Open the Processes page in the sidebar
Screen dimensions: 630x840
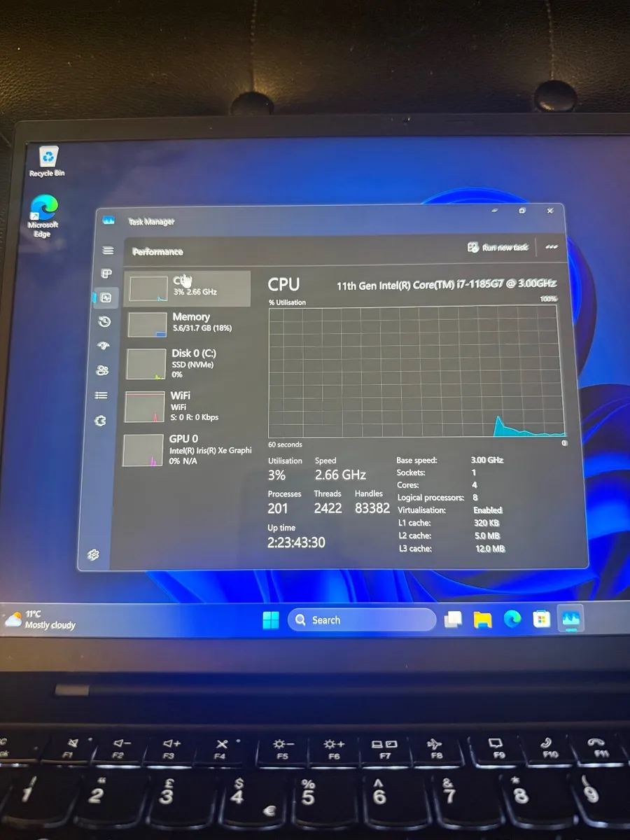pos(107,273)
